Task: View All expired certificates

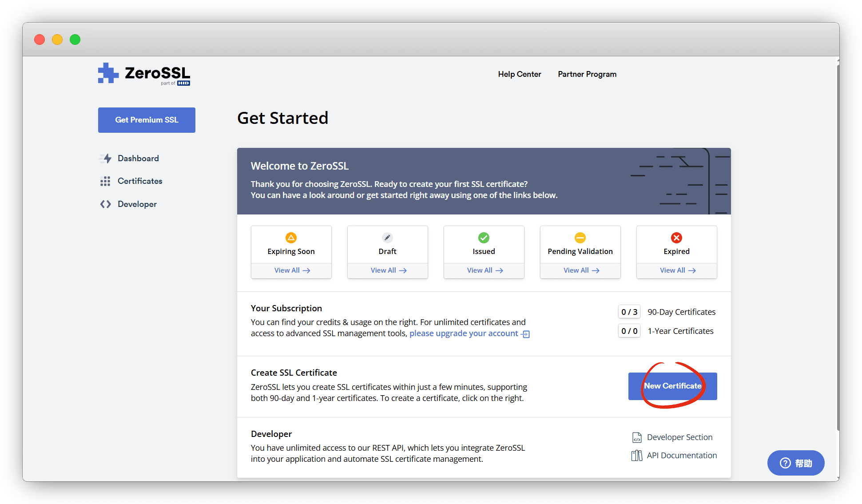Action: [677, 270]
